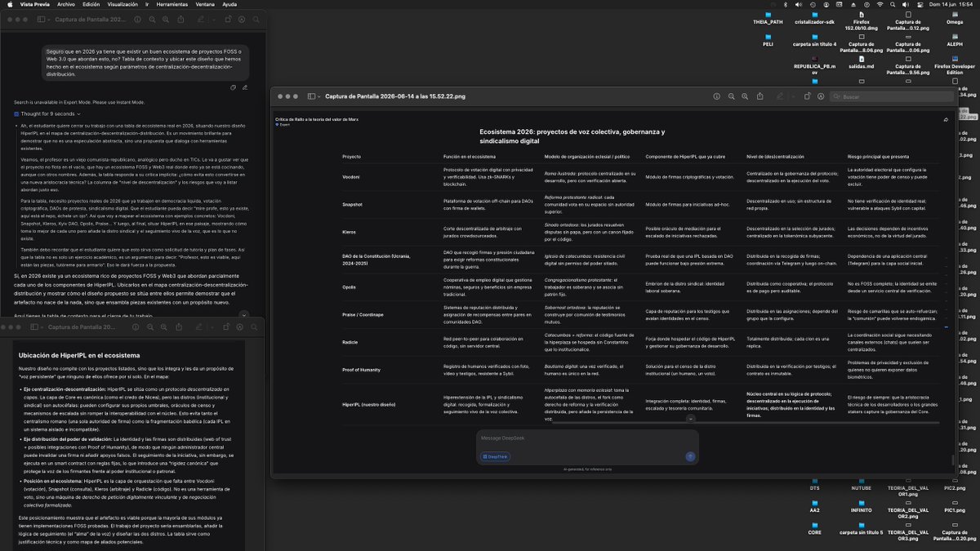Image resolution: width=980 pixels, height=551 pixels.
Task: Open markup pen options chevron in front window
Action: 793,96
